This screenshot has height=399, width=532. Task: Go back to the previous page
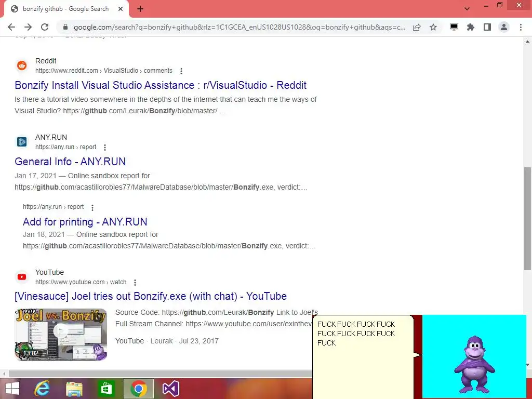(11, 27)
